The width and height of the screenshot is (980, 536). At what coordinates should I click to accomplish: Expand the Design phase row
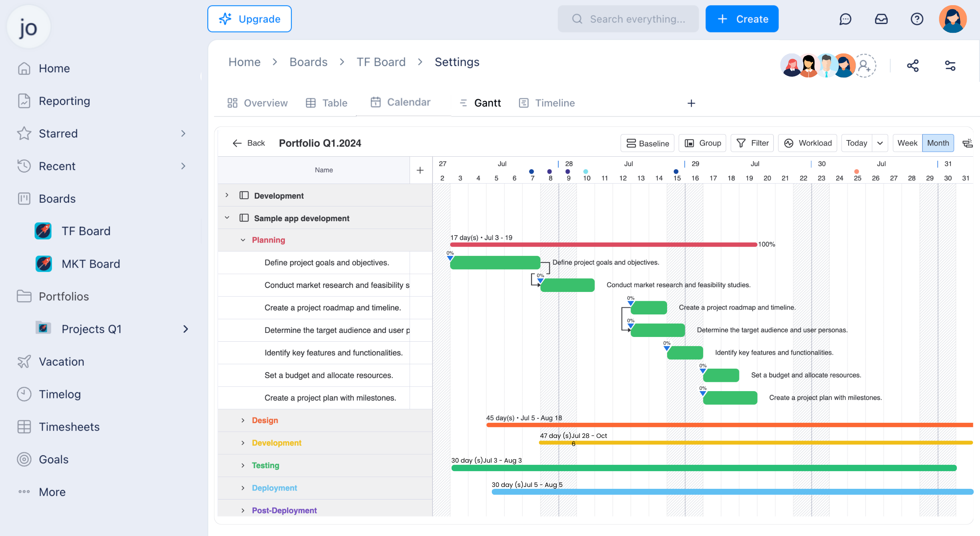(243, 420)
